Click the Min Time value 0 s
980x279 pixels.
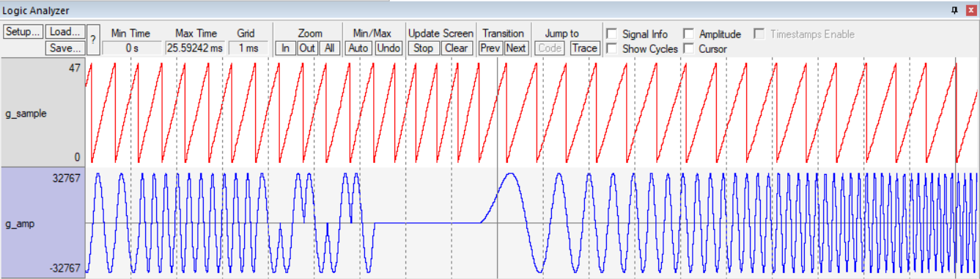(131, 48)
